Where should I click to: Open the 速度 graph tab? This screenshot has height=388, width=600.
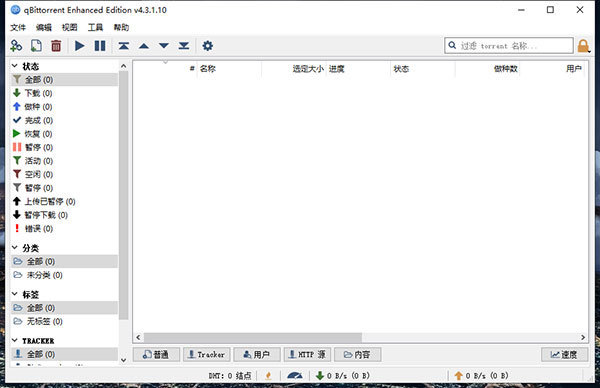click(564, 355)
